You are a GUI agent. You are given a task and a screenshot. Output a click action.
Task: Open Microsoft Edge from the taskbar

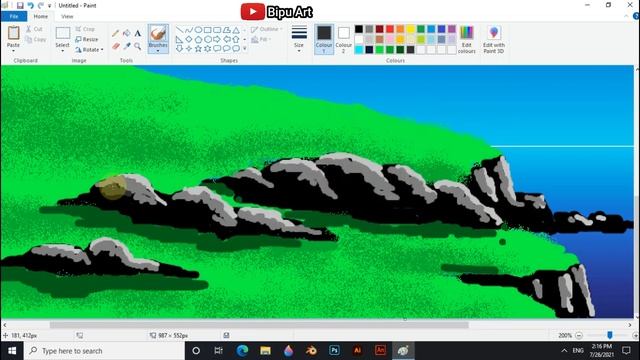(x=242, y=351)
